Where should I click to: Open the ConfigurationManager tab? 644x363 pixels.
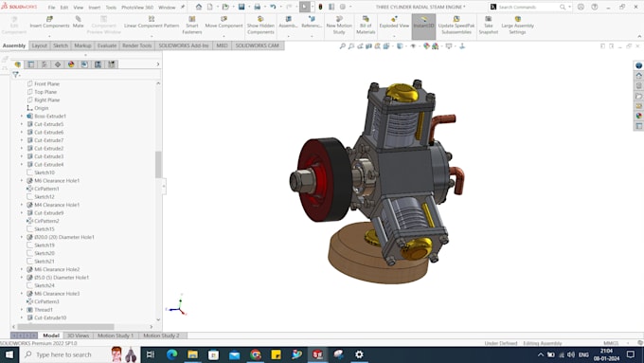45,64
